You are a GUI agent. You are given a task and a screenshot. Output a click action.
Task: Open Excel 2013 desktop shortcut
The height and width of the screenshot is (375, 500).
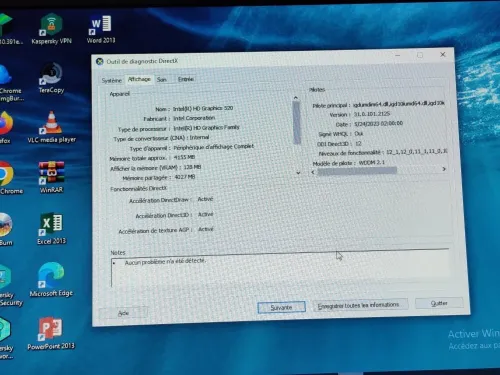pyautogui.click(x=51, y=228)
